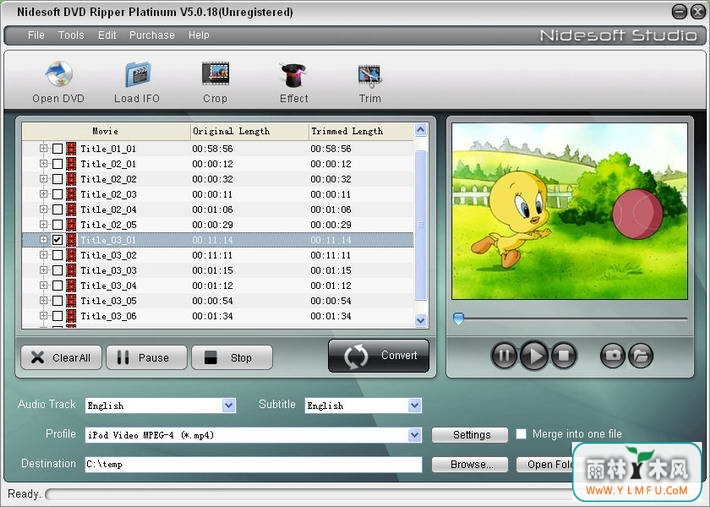710x507 pixels.
Task: Expand the Title_03_03 tree node
Action: pos(43,270)
